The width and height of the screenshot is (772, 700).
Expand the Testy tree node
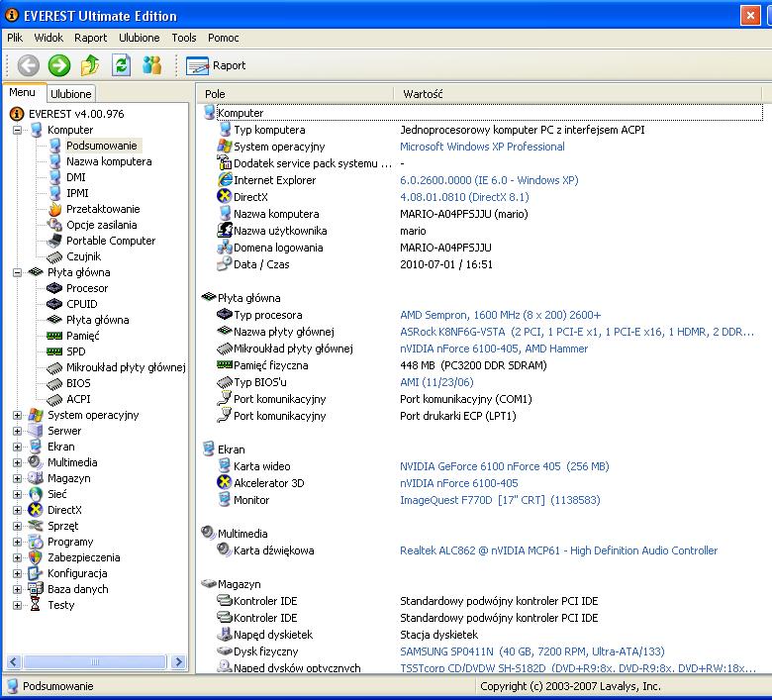17,605
